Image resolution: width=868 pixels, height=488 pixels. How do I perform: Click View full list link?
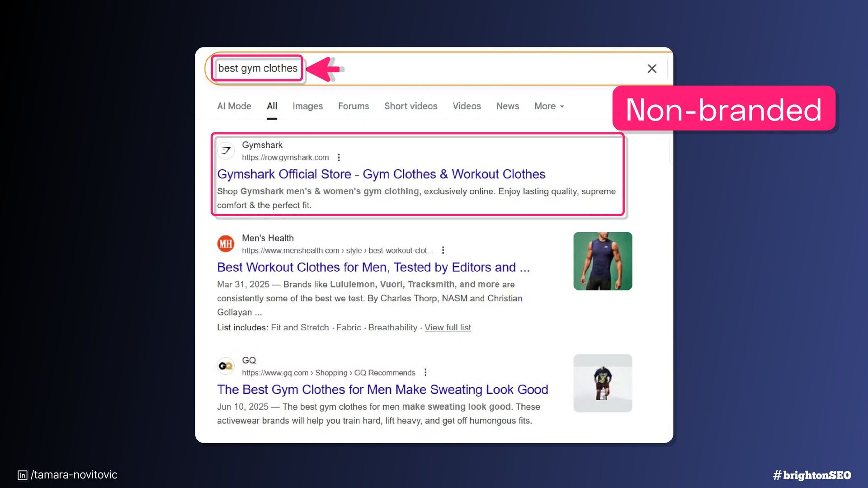click(x=447, y=328)
